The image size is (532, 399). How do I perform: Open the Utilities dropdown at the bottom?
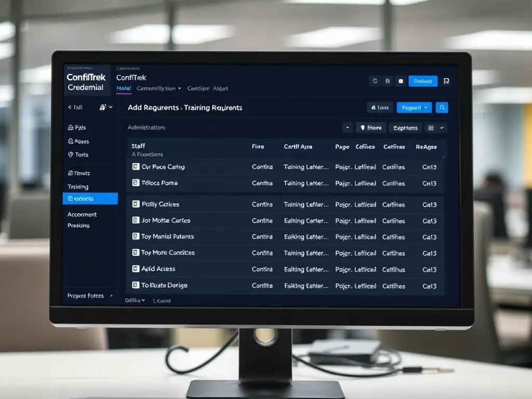tap(133, 300)
